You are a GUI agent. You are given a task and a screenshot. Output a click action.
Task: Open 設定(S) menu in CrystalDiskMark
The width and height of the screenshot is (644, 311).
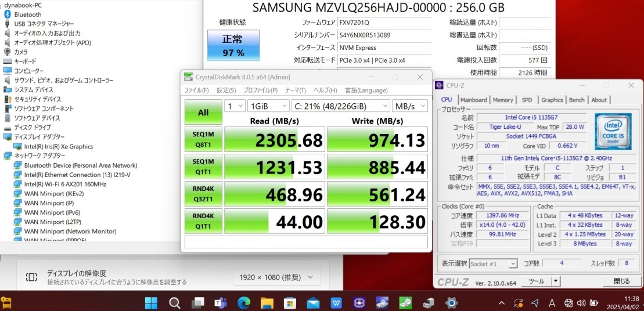tap(226, 91)
